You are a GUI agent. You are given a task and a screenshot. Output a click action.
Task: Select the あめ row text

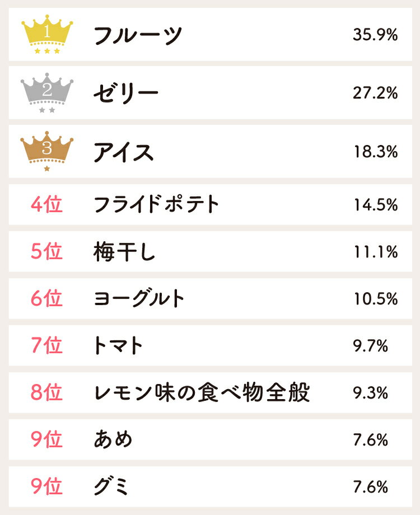(x=113, y=440)
